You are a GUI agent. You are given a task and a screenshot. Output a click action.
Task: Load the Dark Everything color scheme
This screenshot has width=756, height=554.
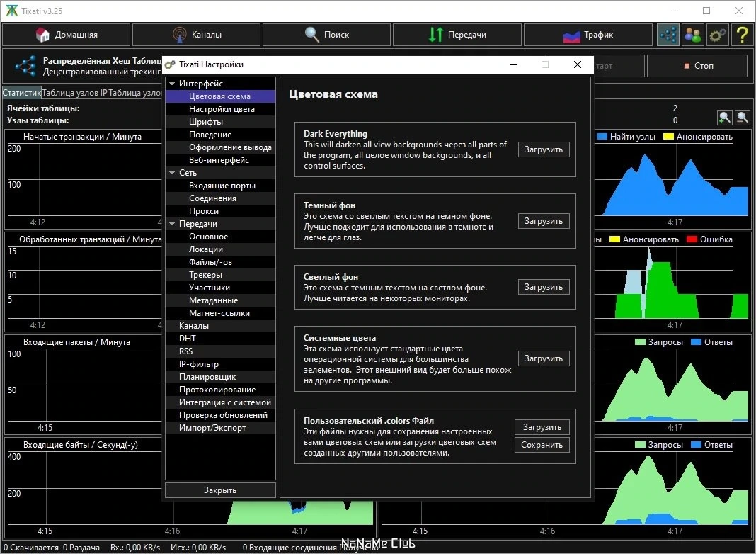544,149
